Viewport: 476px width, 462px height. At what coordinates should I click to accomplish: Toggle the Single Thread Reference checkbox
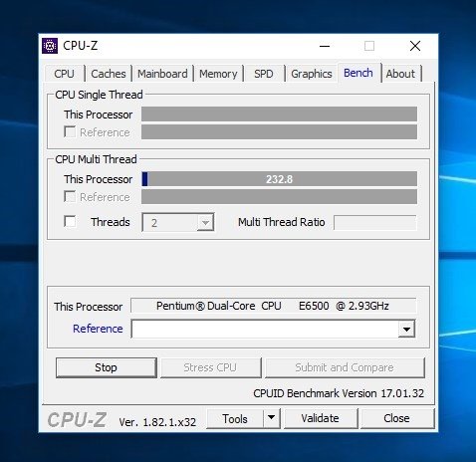(70, 132)
